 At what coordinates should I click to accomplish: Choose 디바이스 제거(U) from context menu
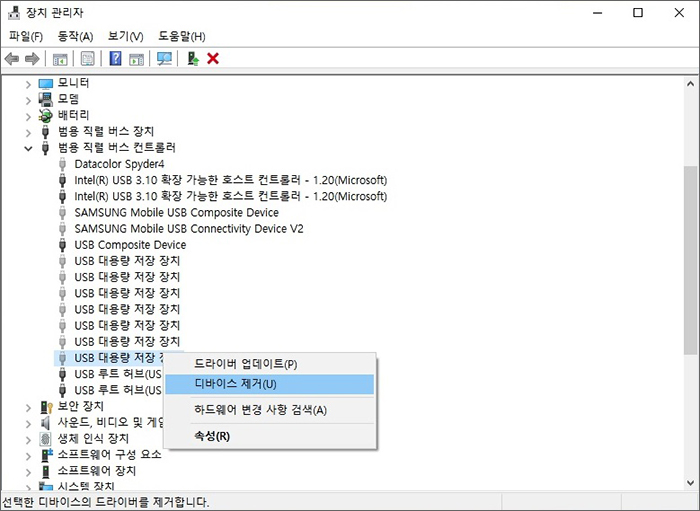235,384
